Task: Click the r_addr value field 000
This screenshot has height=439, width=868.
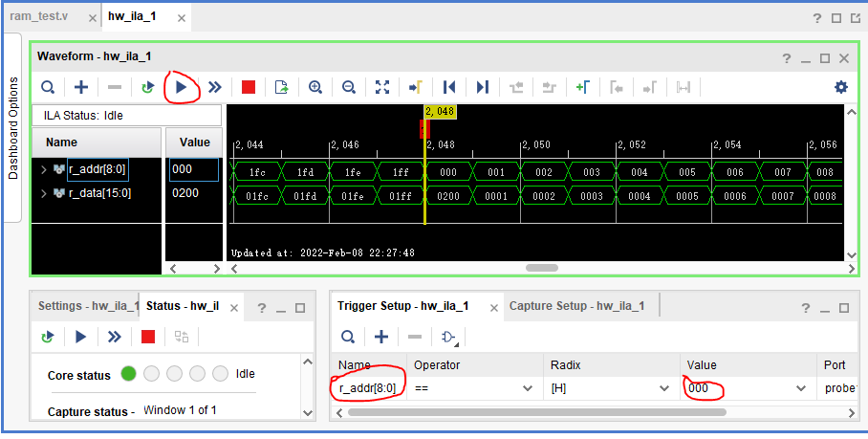Action: pos(194,169)
